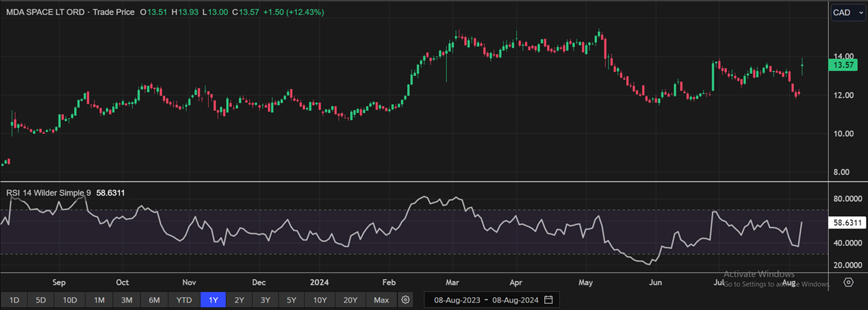This screenshot has width=868, height=310.
Task: Switch chart to 3M range
Action: (x=127, y=300)
